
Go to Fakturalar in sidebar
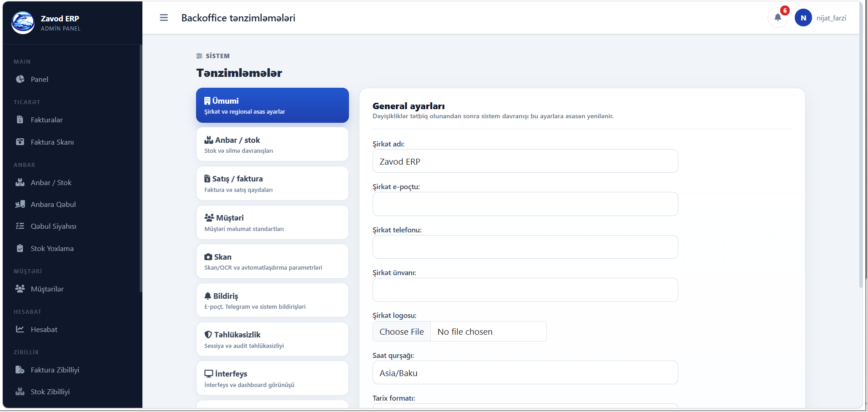pos(46,120)
